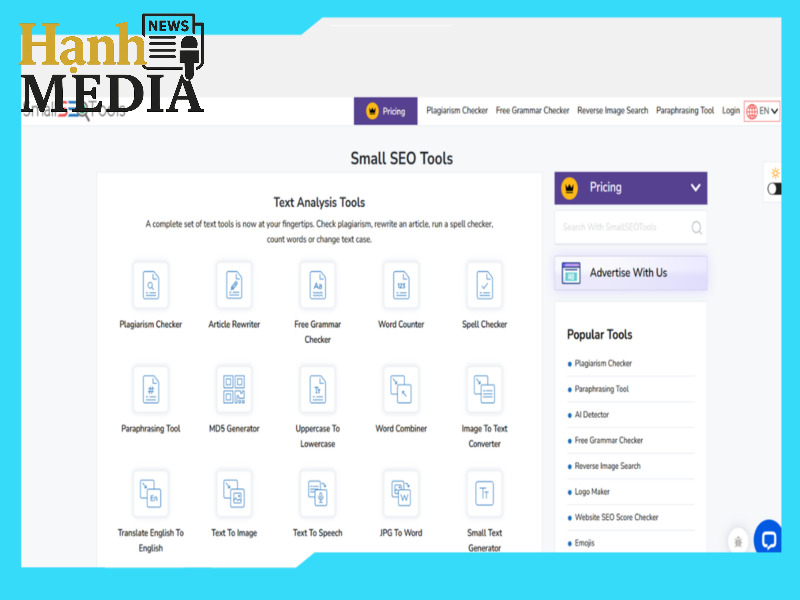Go to Paraphrasing Tool in top navigation
Screen dimensions: 800x600
pyautogui.click(x=685, y=110)
